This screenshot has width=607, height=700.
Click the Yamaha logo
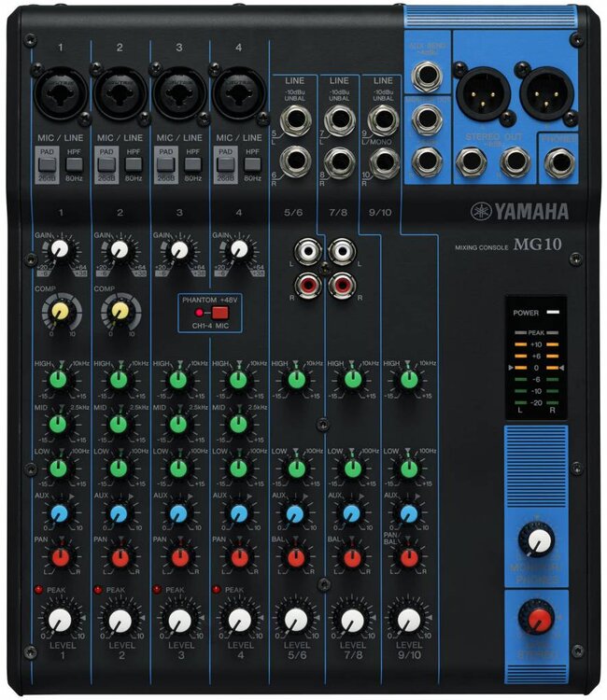point(519,212)
